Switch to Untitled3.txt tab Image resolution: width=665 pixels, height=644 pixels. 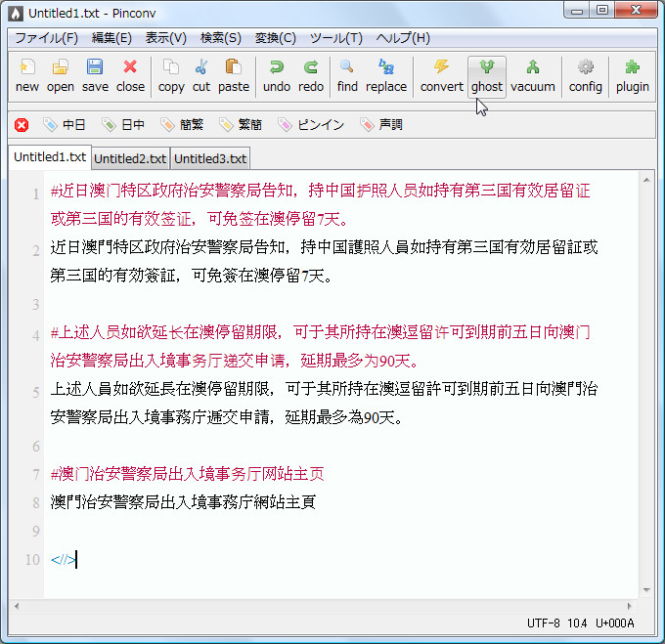(210, 159)
